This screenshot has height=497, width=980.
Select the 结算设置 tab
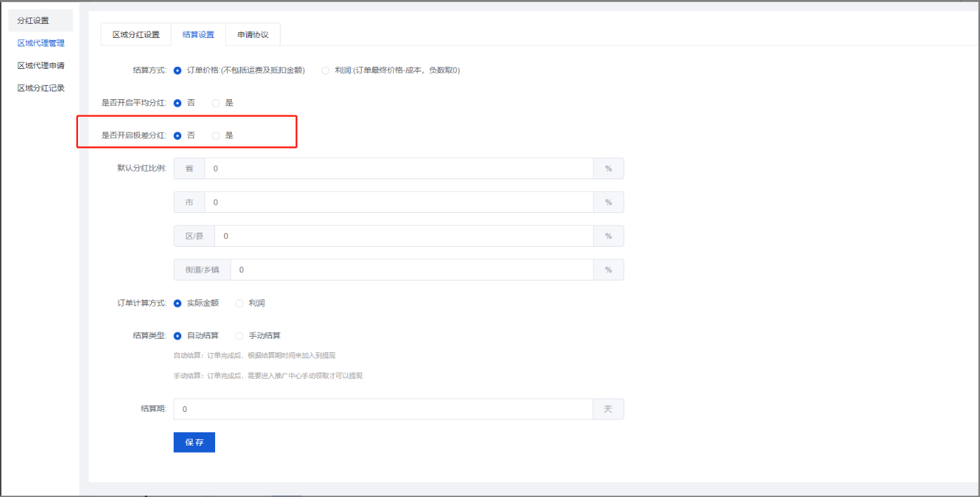pos(198,34)
